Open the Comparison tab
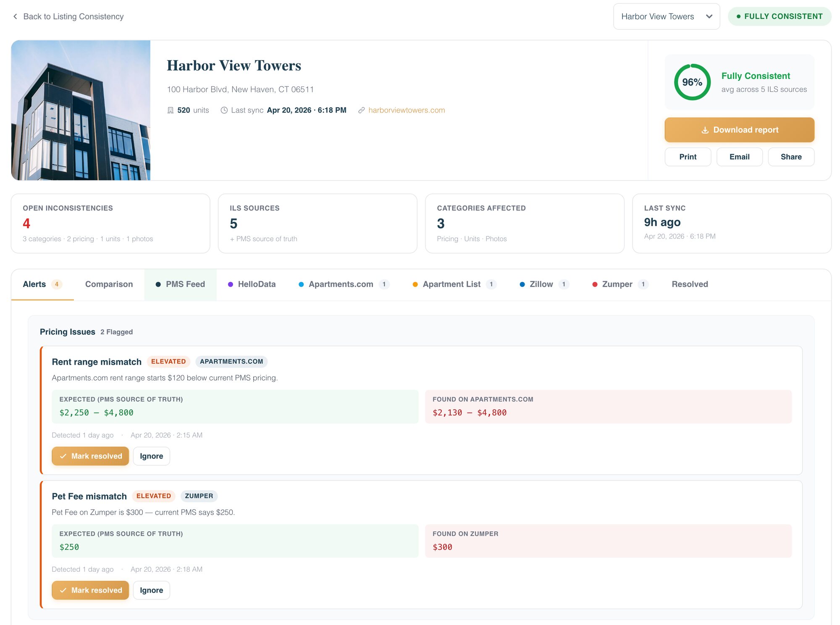Image resolution: width=840 pixels, height=625 pixels. pyautogui.click(x=109, y=285)
